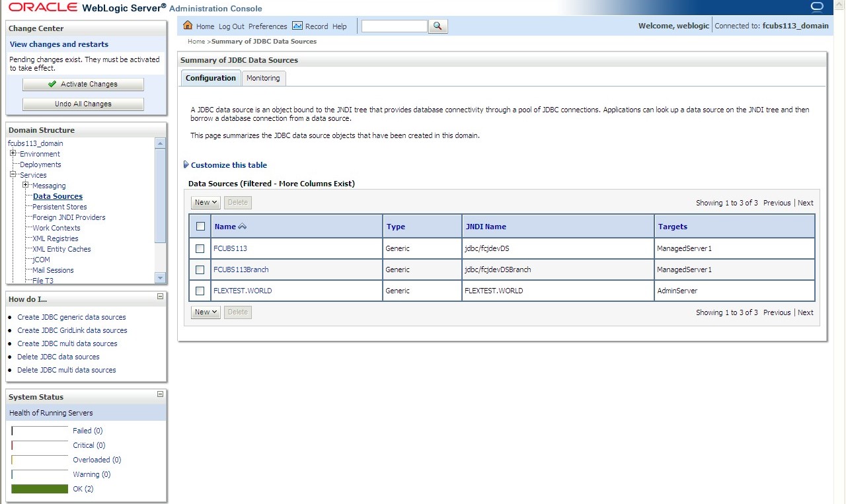The height and width of the screenshot is (504, 846).
Task: Click the Activate Changes button
Action: click(83, 84)
